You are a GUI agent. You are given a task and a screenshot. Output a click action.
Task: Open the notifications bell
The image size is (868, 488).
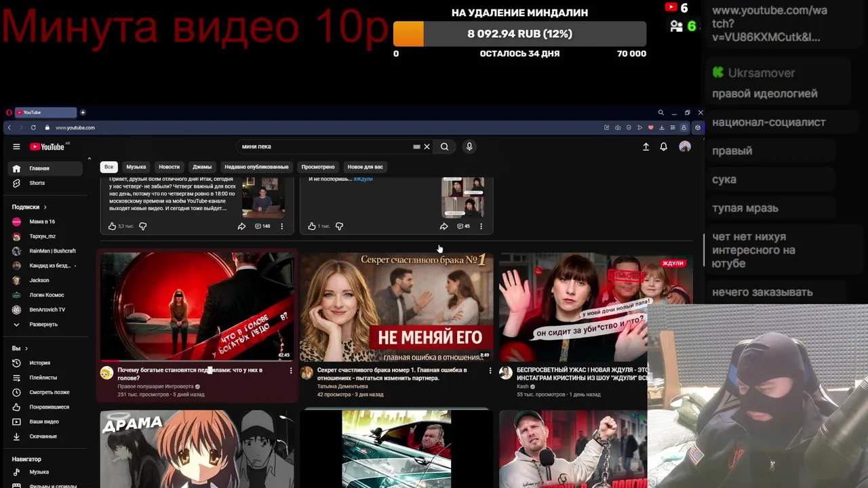[x=664, y=146]
